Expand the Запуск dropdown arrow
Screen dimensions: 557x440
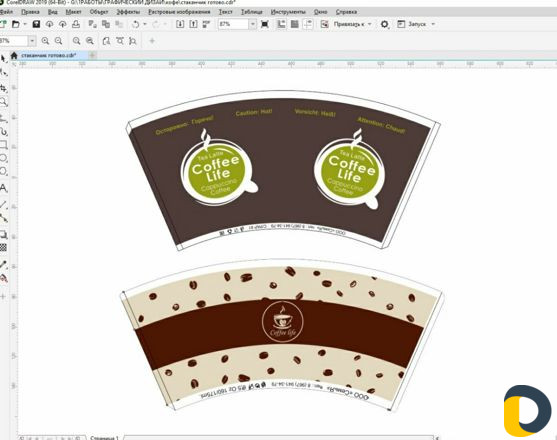click(x=433, y=24)
